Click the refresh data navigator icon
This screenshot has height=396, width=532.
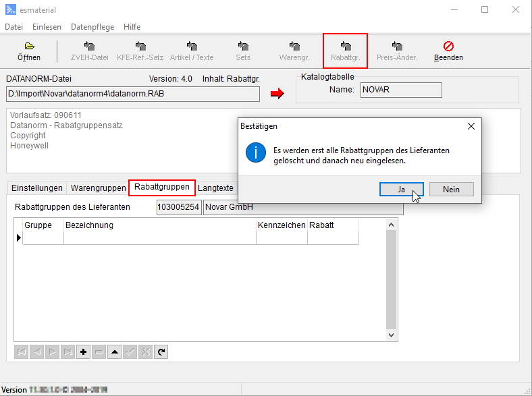point(161,351)
